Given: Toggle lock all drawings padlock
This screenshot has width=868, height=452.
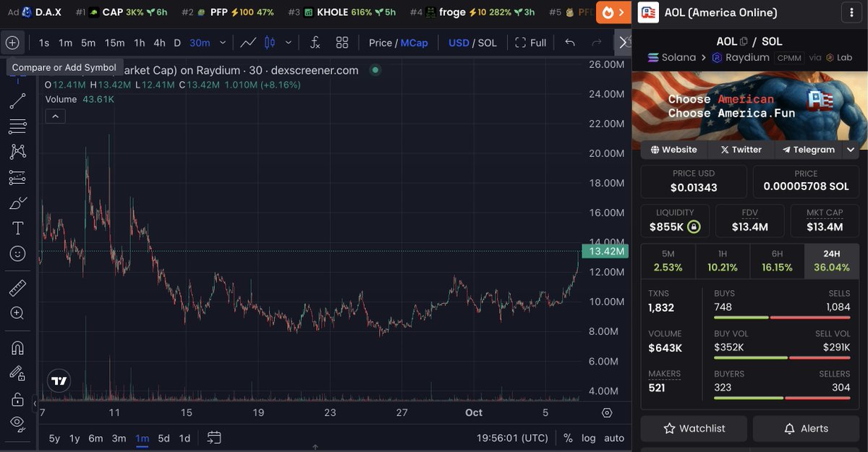Looking at the screenshot, I should 17,399.
